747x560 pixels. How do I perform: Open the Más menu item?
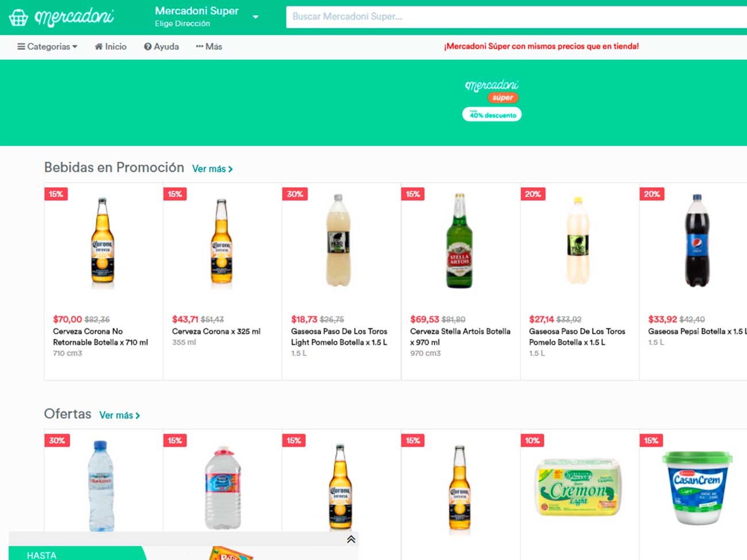coord(209,47)
